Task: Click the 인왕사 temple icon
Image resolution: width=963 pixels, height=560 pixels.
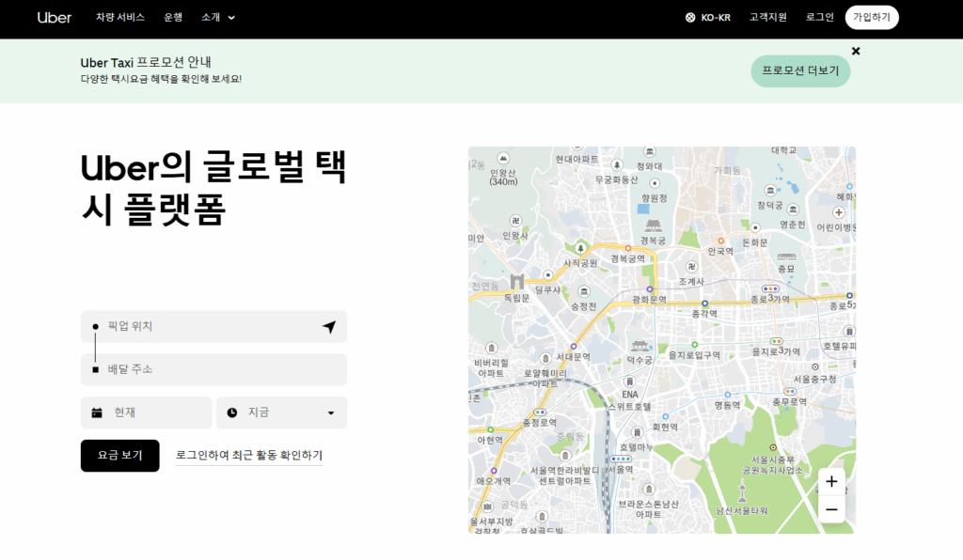Action: pos(515,220)
